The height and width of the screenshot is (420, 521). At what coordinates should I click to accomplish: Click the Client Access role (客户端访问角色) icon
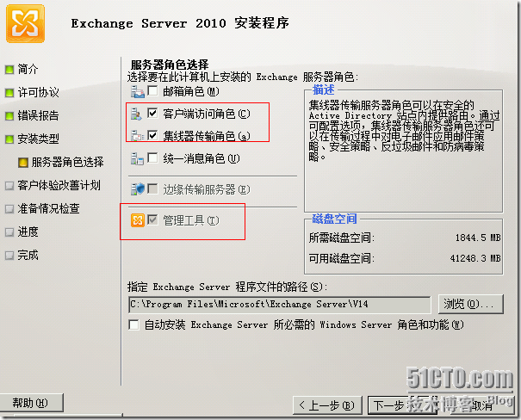pyautogui.click(x=136, y=114)
